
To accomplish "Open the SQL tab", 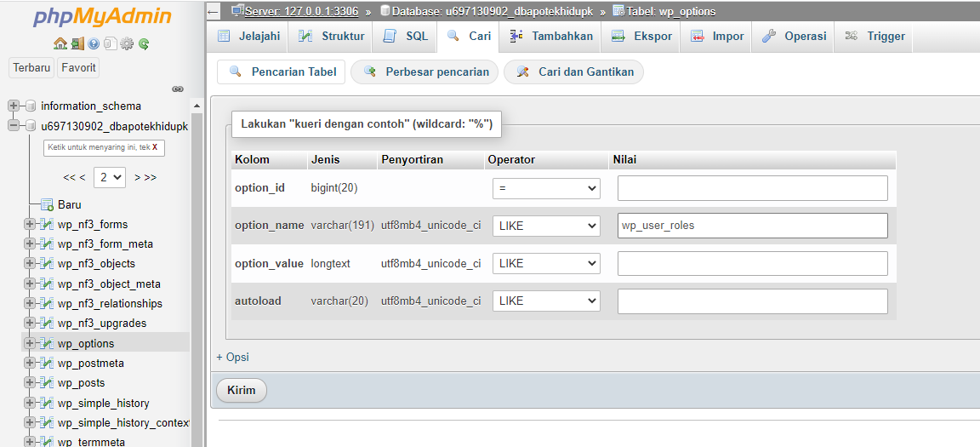I will pos(406,37).
